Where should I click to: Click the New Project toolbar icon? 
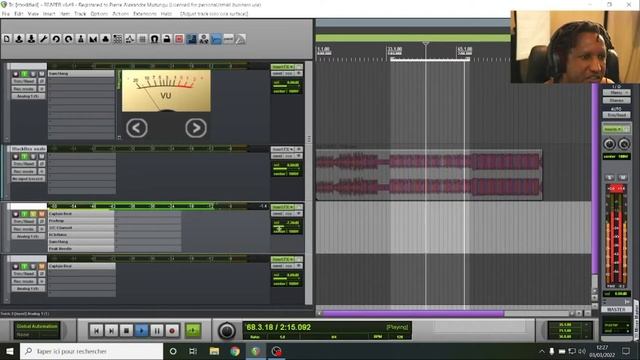coord(7,39)
